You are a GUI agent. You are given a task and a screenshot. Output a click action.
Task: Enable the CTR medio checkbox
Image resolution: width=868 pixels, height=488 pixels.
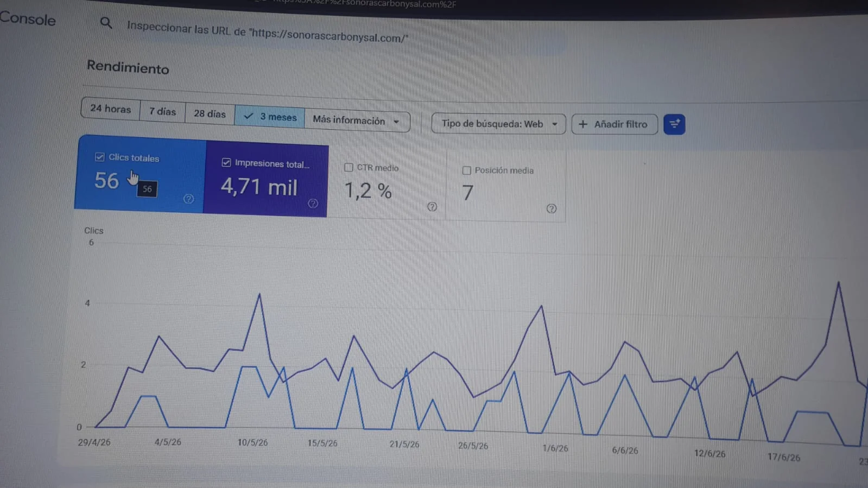[349, 167]
